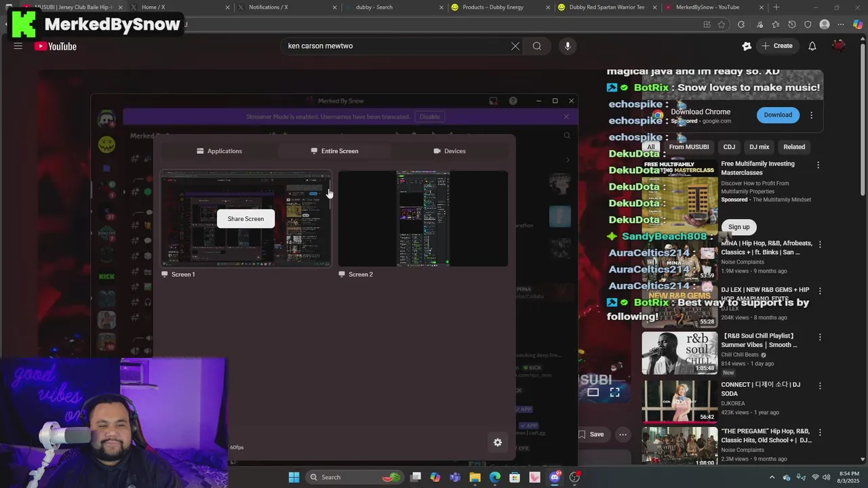Filter recommendations by CDJ chip
Screen dimensions: 868x488
coord(729,147)
